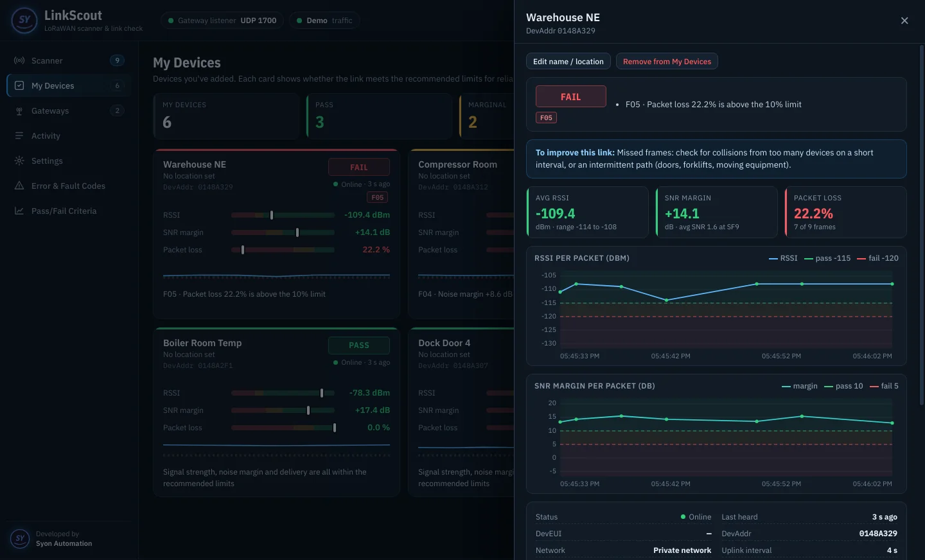Click the AVG RSSI value -109.4
This screenshot has width=925, height=560.
pyautogui.click(x=556, y=213)
